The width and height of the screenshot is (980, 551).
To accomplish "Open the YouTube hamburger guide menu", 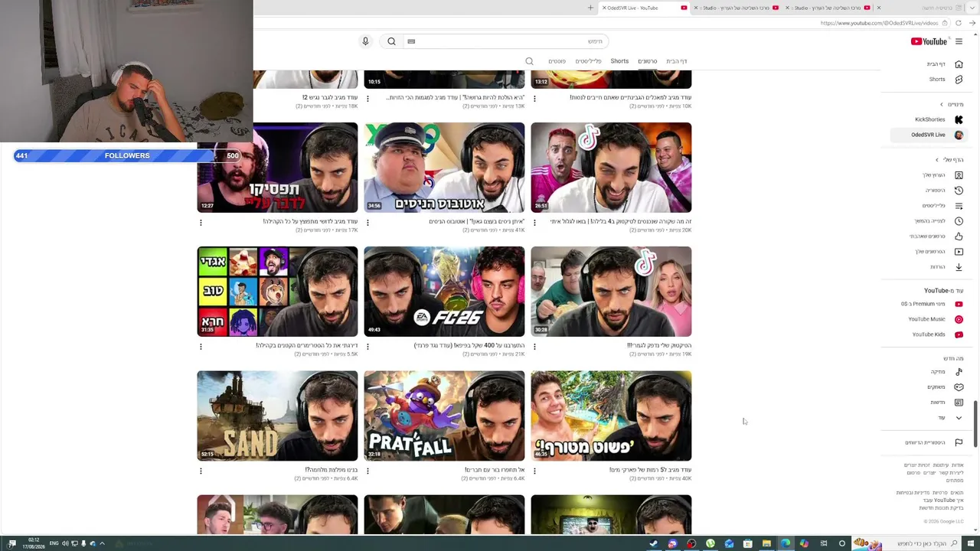I will tap(959, 41).
